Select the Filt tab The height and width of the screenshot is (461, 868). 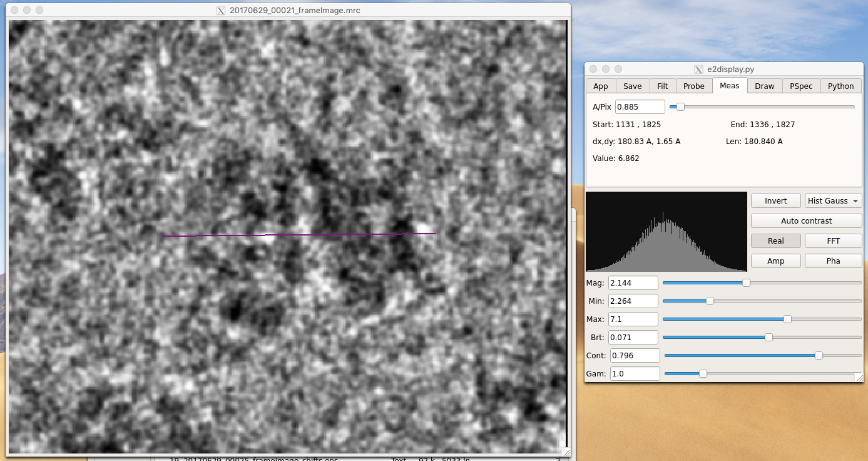(x=662, y=86)
